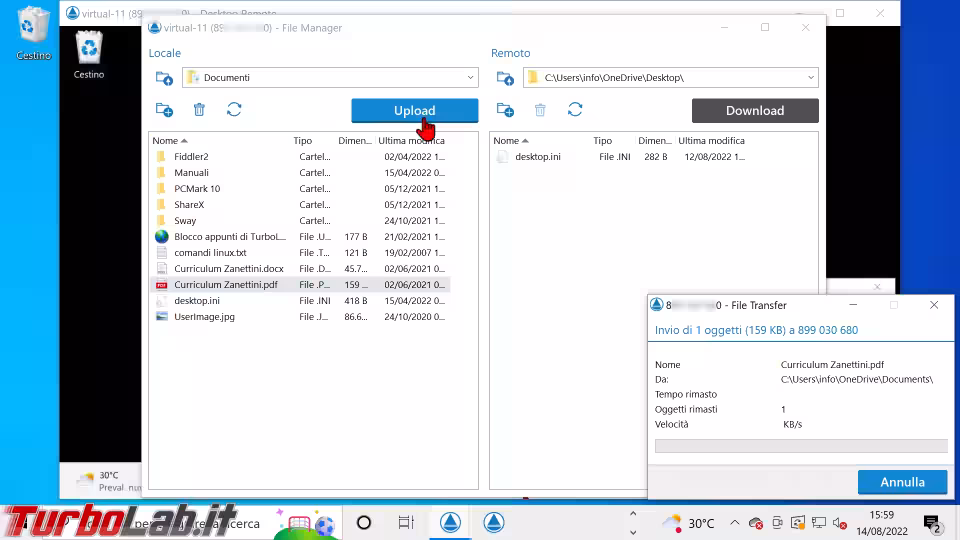Click the image icon of UserImage.jpg
Screen dimensions: 960x540
[x=162, y=317]
